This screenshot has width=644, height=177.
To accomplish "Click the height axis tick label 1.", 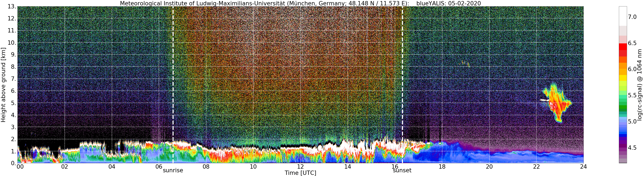I will (14, 151).
